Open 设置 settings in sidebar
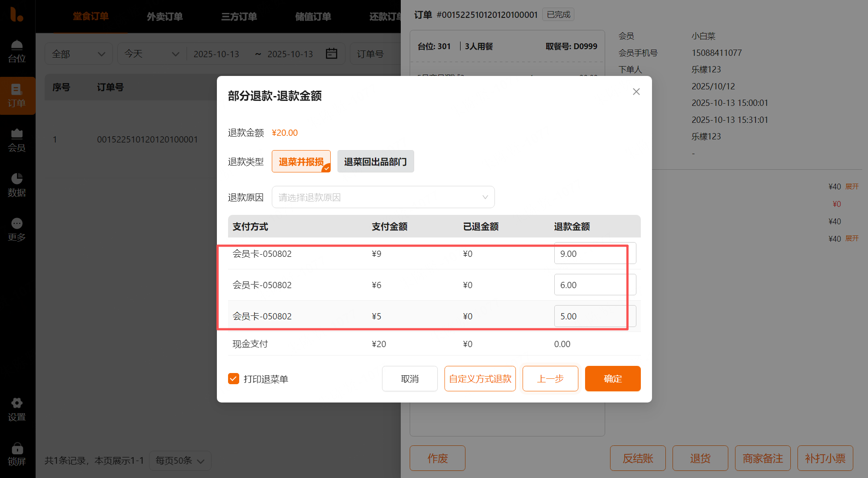 pyautogui.click(x=17, y=410)
